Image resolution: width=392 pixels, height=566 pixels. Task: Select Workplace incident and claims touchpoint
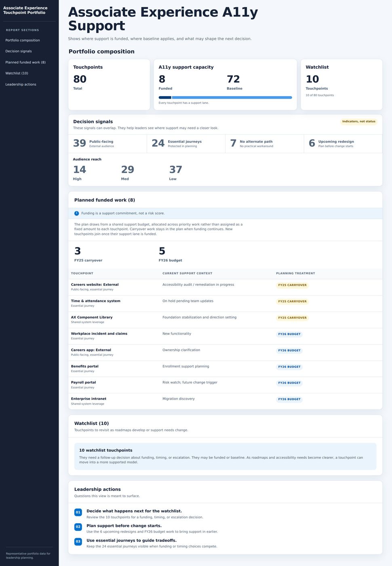(225, 336)
